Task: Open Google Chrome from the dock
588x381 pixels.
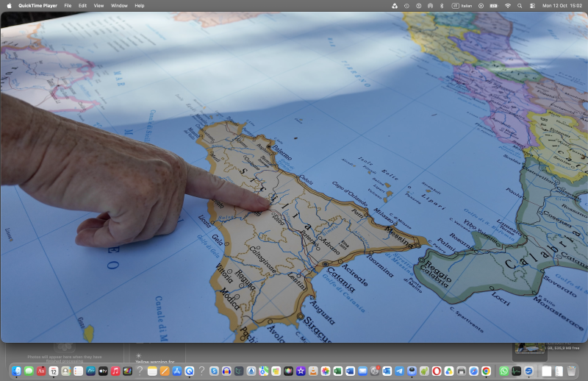Action: [x=486, y=371]
